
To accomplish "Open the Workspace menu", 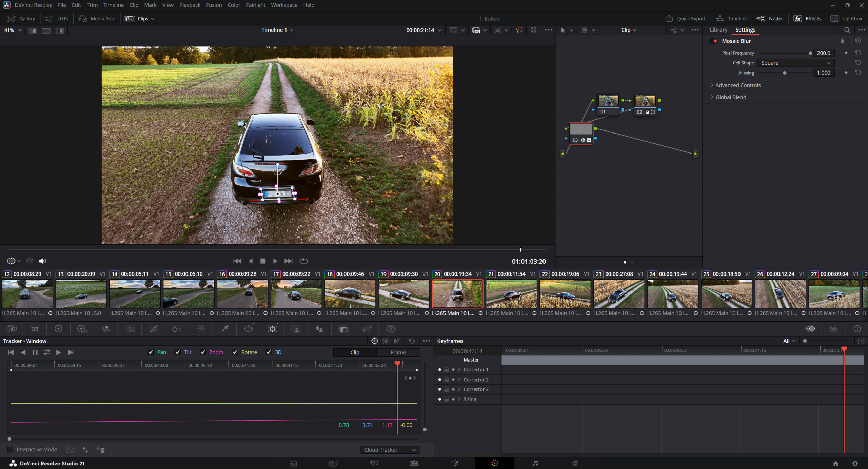I will tap(284, 5).
